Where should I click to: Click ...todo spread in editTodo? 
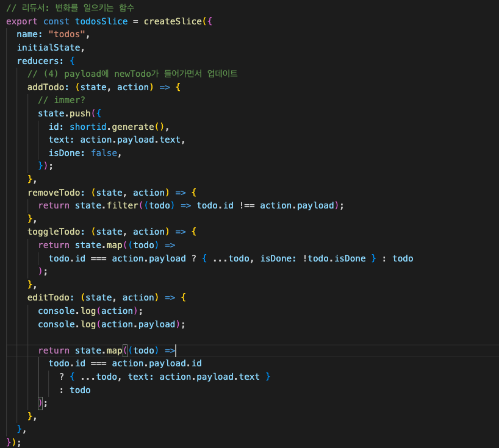coord(99,377)
